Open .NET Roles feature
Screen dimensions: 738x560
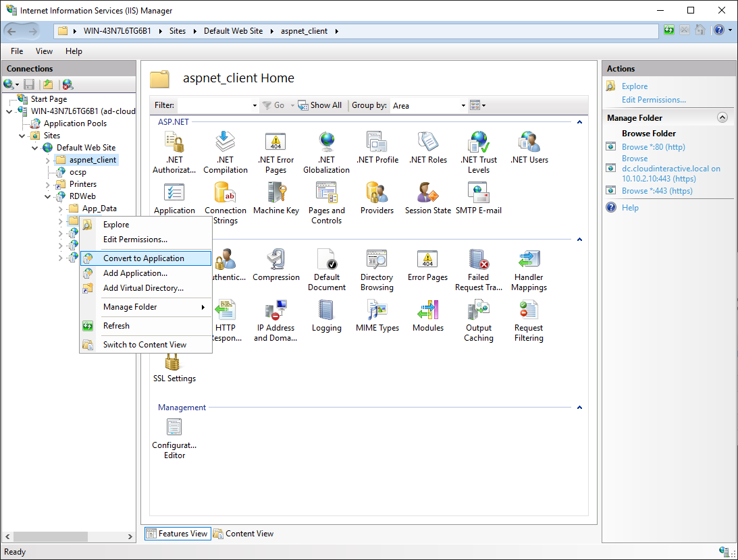click(428, 148)
